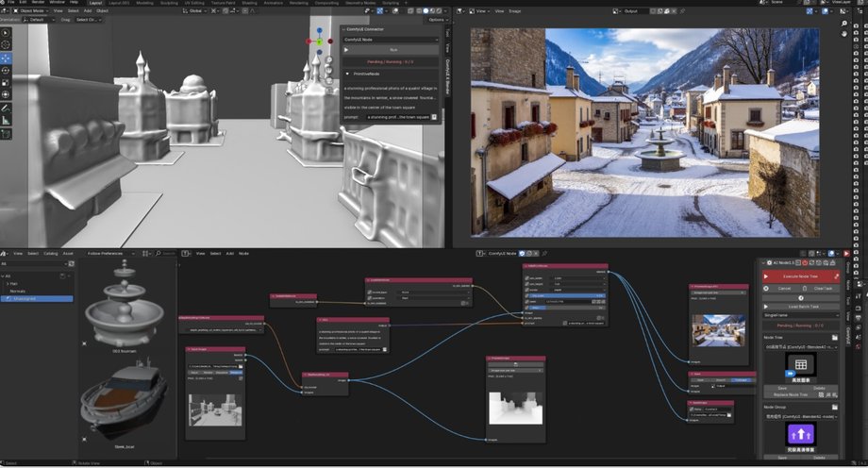Click the Replace Node Tree button
868x468 pixels.
pyautogui.click(x=790, y=394)
